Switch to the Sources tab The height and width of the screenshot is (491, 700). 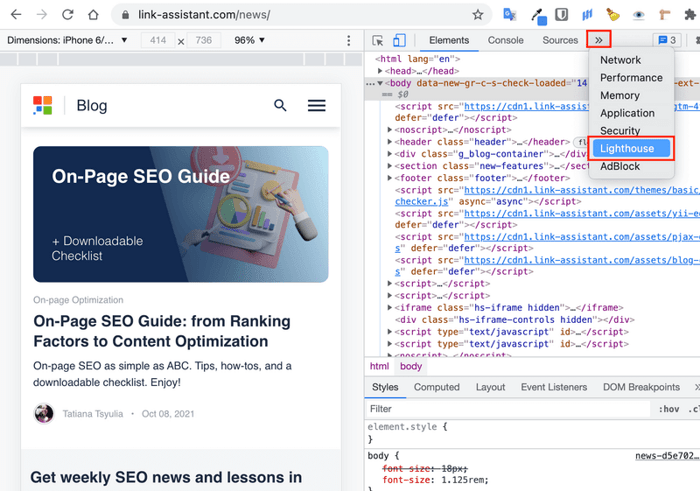tap(560, 40)
